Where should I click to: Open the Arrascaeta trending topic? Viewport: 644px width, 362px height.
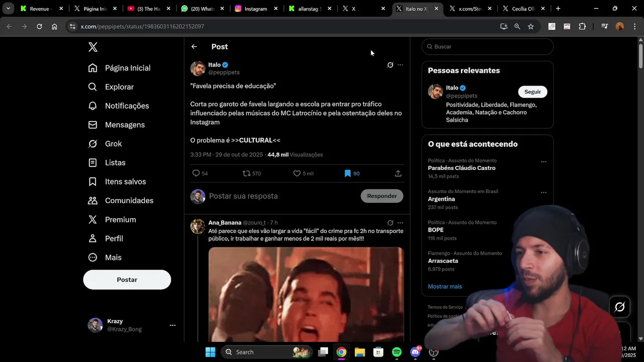(443, 261)
